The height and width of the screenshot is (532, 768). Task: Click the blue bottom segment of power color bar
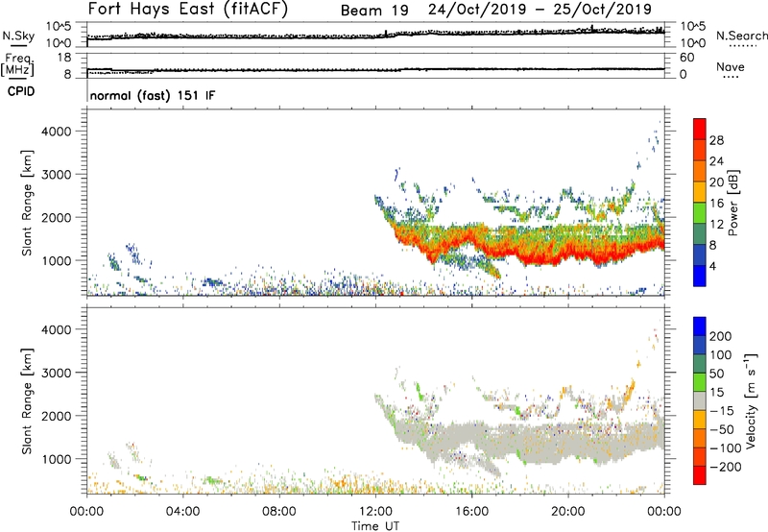700,276
